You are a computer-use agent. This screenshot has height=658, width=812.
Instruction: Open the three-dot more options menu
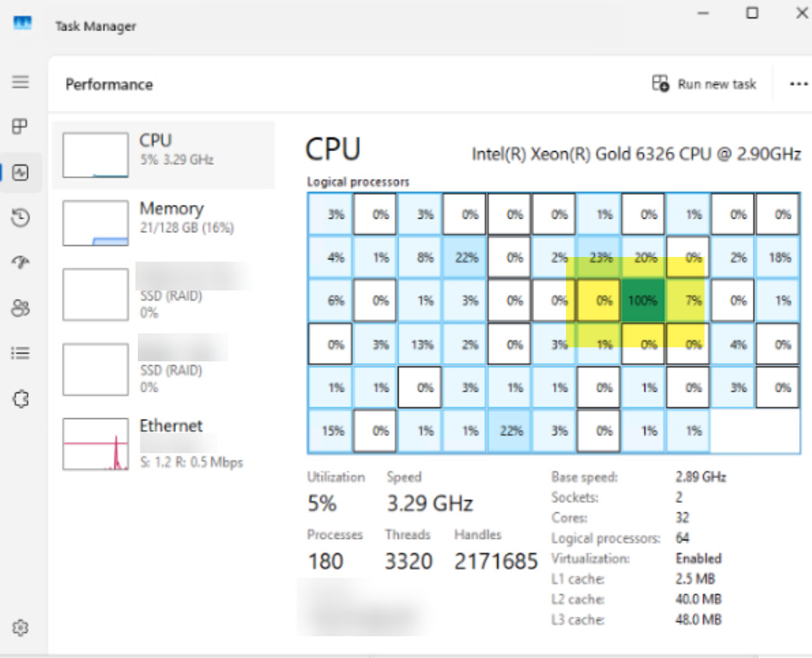(798, 84)
